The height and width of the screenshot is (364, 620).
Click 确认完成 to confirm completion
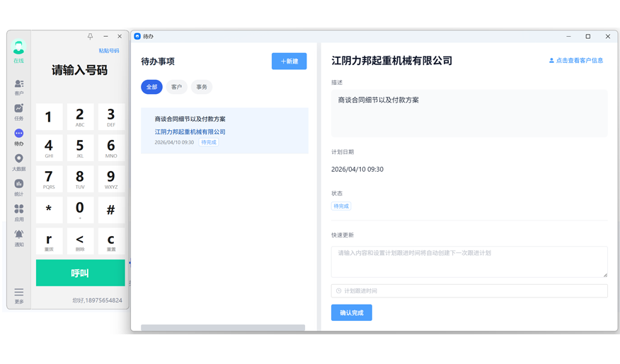(x=351, y=312)
